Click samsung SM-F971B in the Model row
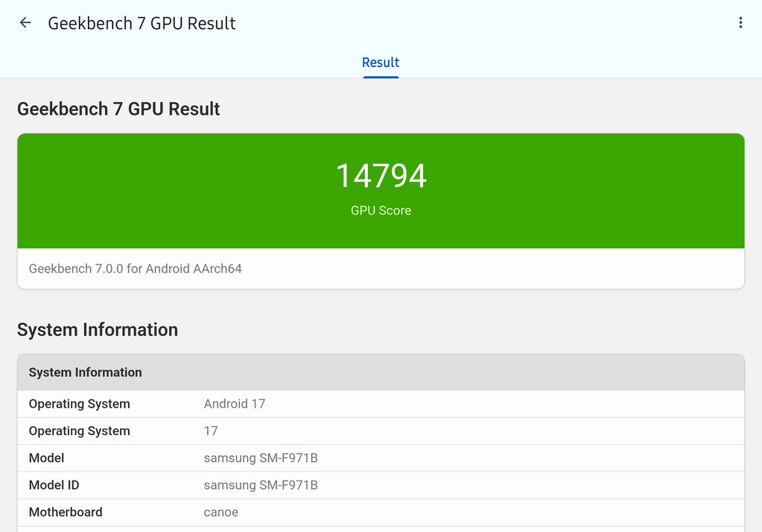Screen dimensions: 762x532 pos(261,458)
